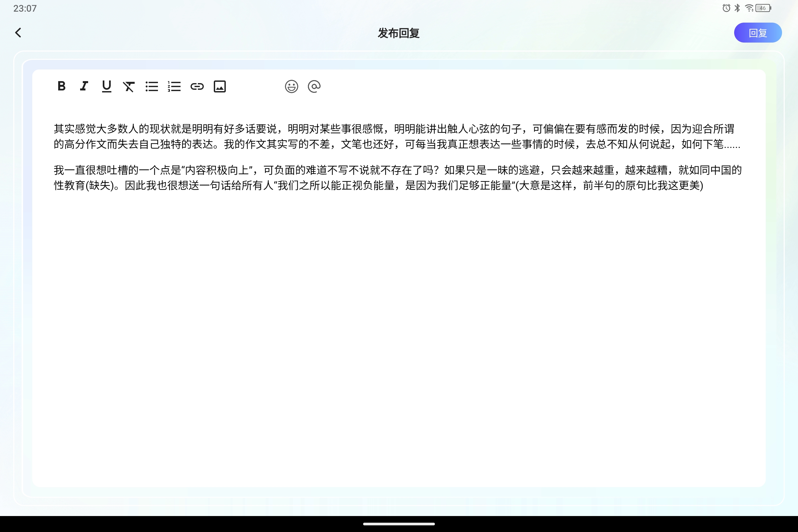Tap the 23:07 clock display
The image size is (798, 532).
(x=25, y=8)
